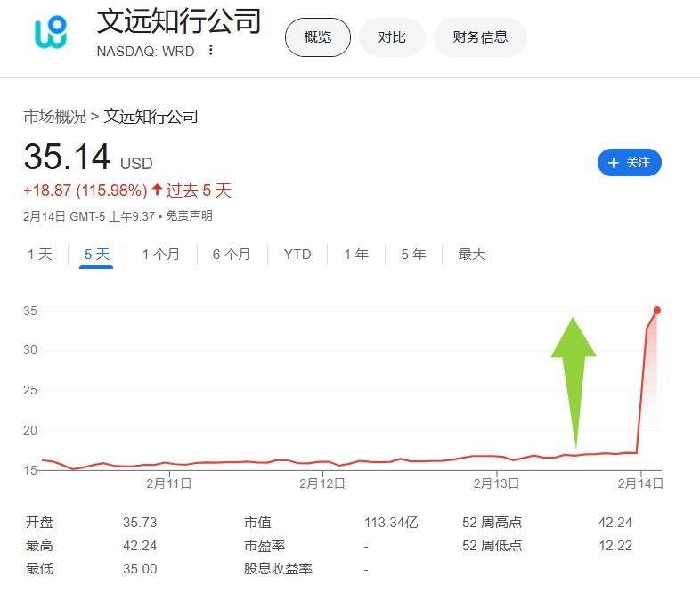The height and width of the screenshot is (593, 700).
Task: Select the 最大 maximum range
Action: [471, 255]
